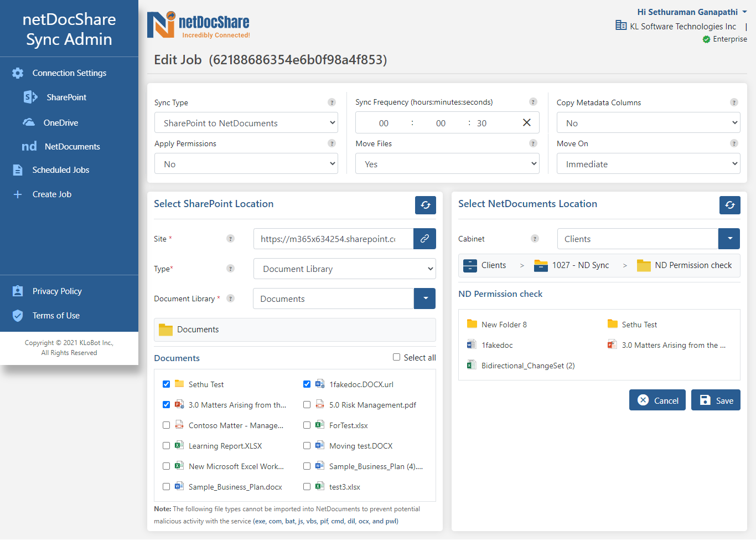This screenshot has height=540, width=756.
Task: Uncheck 3.0 Matters Arising checkbox
Action: coord(166,404)
